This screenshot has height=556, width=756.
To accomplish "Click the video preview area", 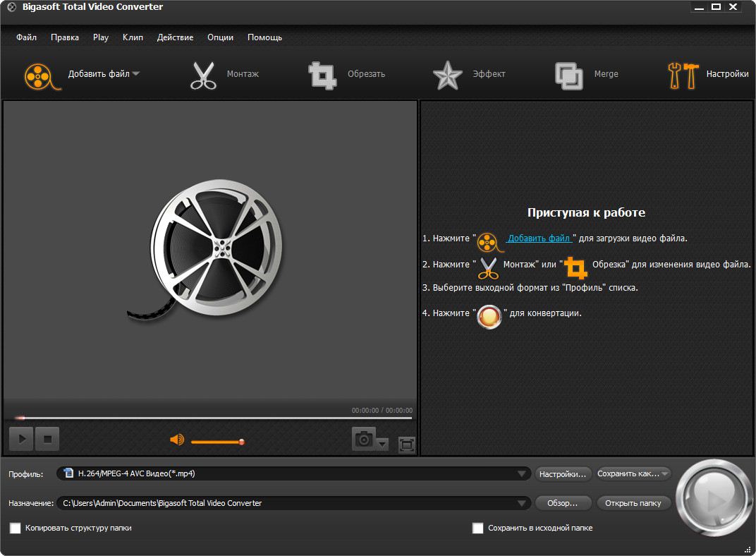I will pyautogui.click(x=210, y=250).
